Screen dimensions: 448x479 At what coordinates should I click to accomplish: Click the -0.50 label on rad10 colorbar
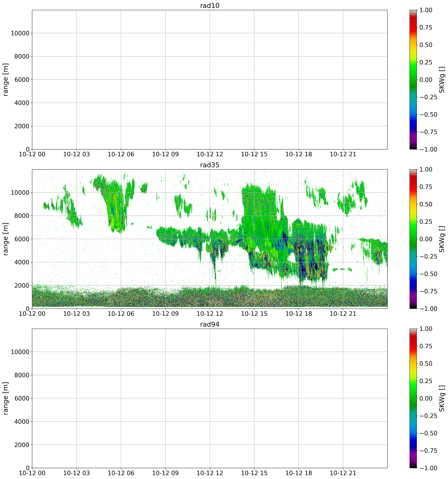point(428,114)
